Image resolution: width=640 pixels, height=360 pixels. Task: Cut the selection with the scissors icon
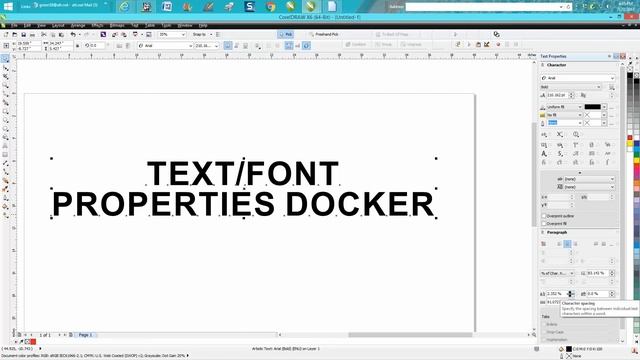tap(44, 35)
